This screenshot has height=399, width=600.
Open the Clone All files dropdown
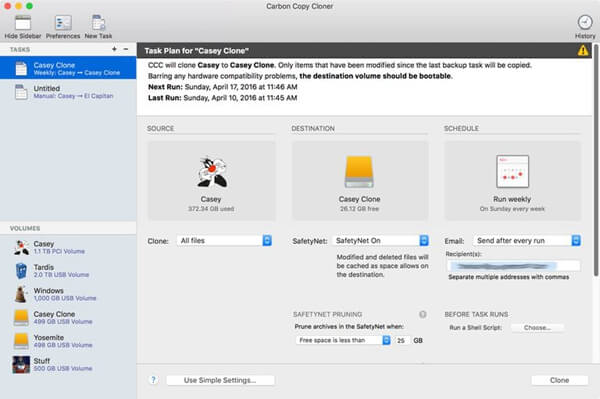coord(224,241)
